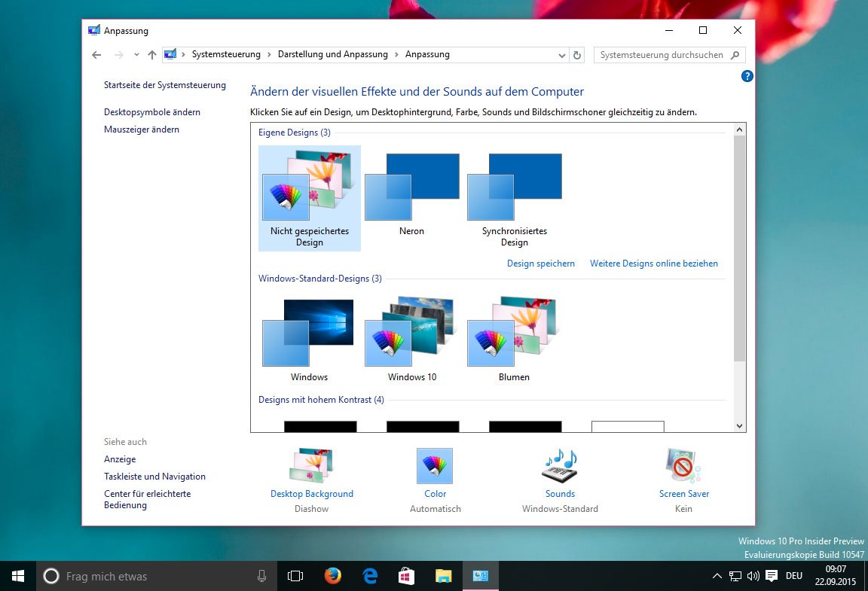Go to Systemsteuerung via the breadcrumb
This screenshot has height=591, width=868.
point(226,54)
